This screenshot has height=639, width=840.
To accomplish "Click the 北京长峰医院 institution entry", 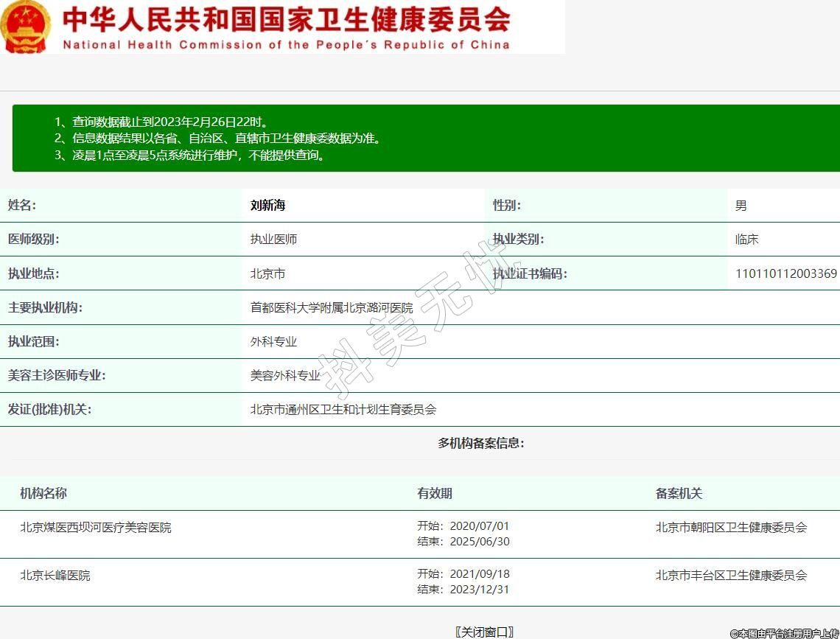I will [55, 575].
